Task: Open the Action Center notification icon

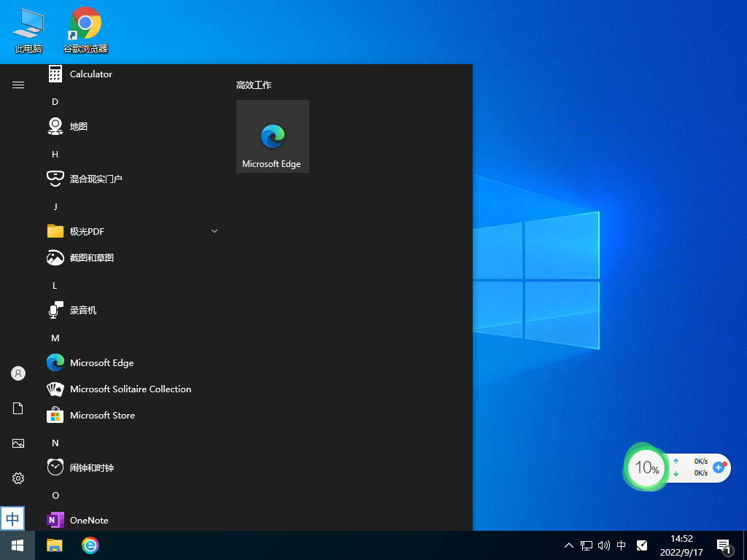Action: point(724,545)
